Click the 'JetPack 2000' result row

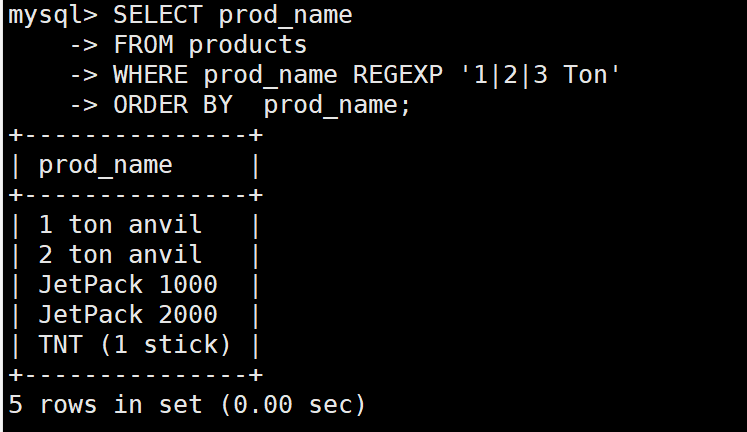pyautogui.click(x=128, y=315)
